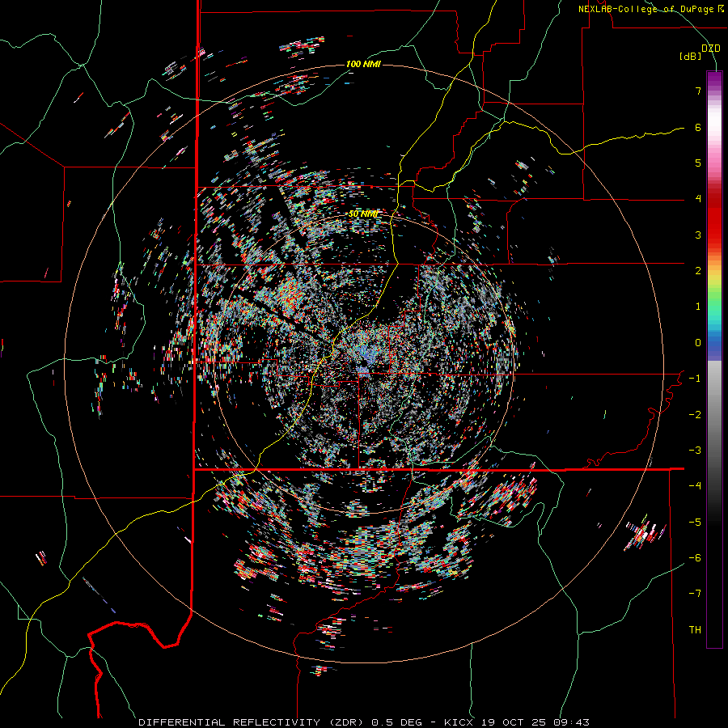Click the [dB] units label

(691, 56)
